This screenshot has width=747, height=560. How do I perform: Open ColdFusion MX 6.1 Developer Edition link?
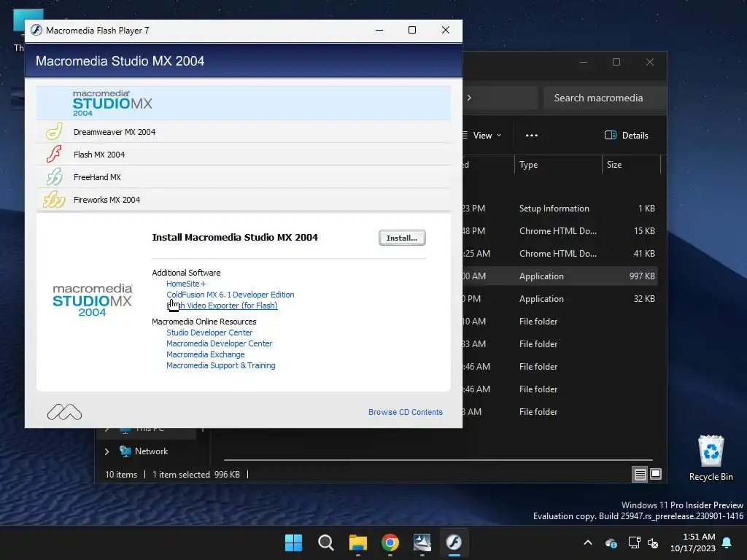click(x=230, y=295)
